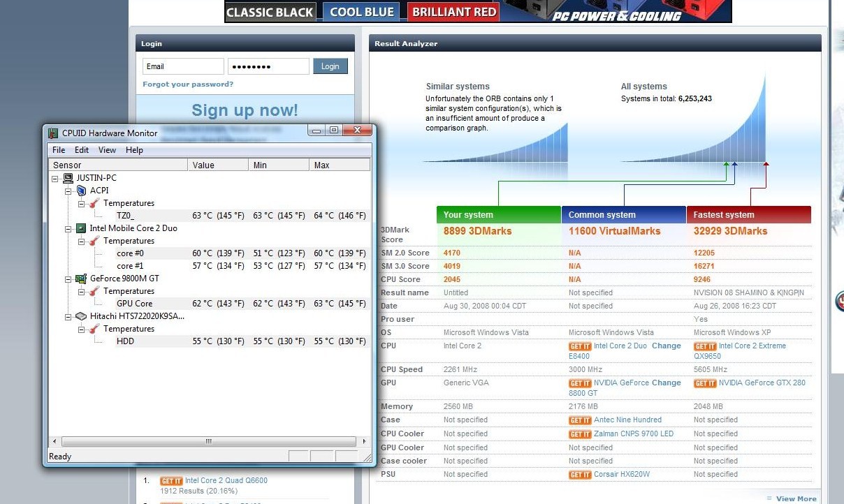Click the Sensor column header
This screenshot has width=844, height=504.
[x=118, y=165]
